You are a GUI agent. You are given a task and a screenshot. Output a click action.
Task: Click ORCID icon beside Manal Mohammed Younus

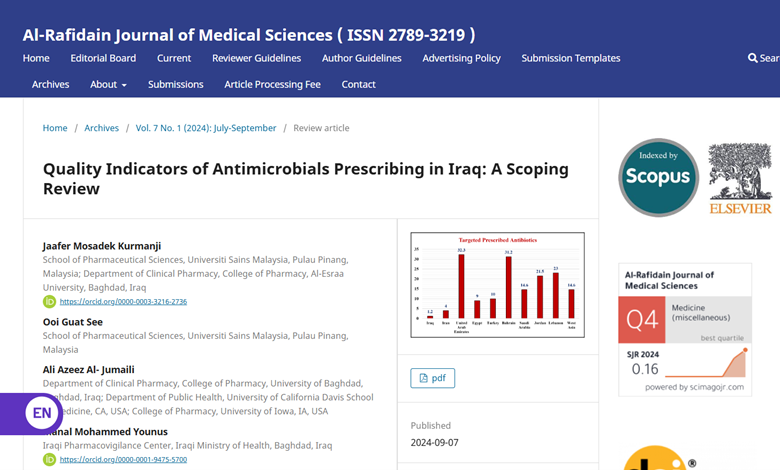pos(49,459)
